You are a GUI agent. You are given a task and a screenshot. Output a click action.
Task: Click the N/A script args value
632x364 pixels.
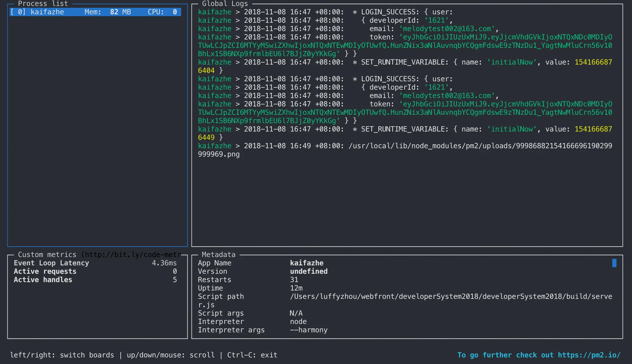point(296,313)
